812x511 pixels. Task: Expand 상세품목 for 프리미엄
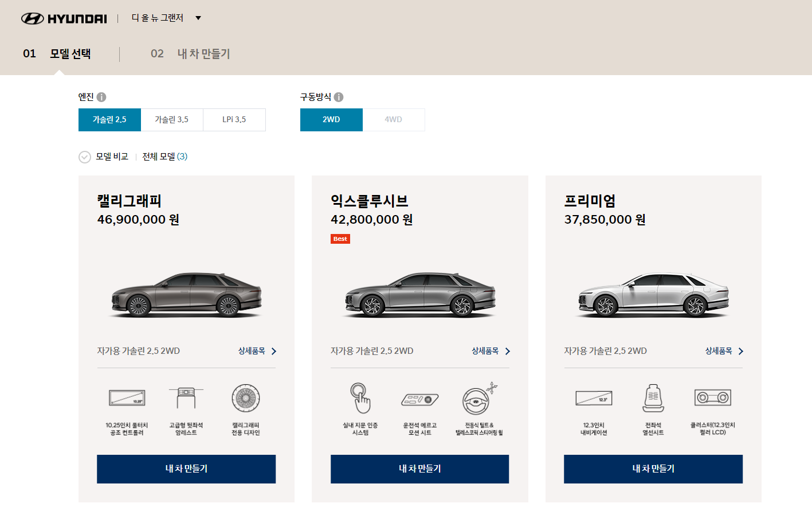(x=724, y=351)
